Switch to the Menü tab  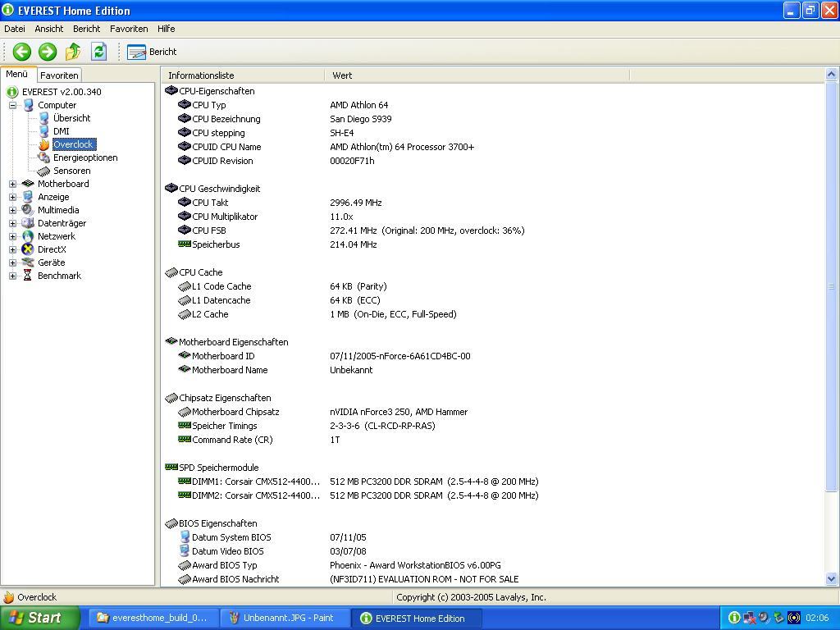click(17, 75)
